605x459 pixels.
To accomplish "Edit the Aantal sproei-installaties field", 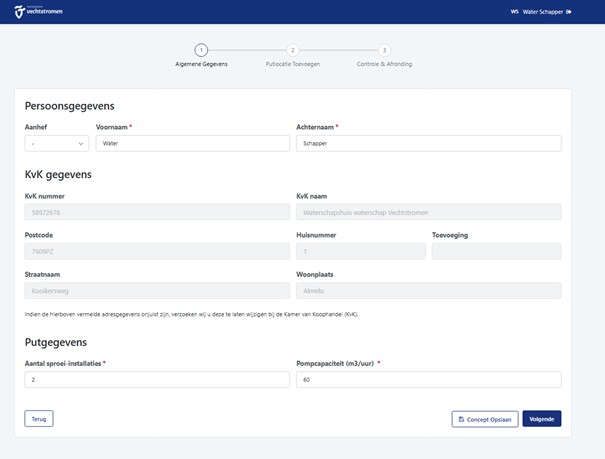I will tap(157, 380).
